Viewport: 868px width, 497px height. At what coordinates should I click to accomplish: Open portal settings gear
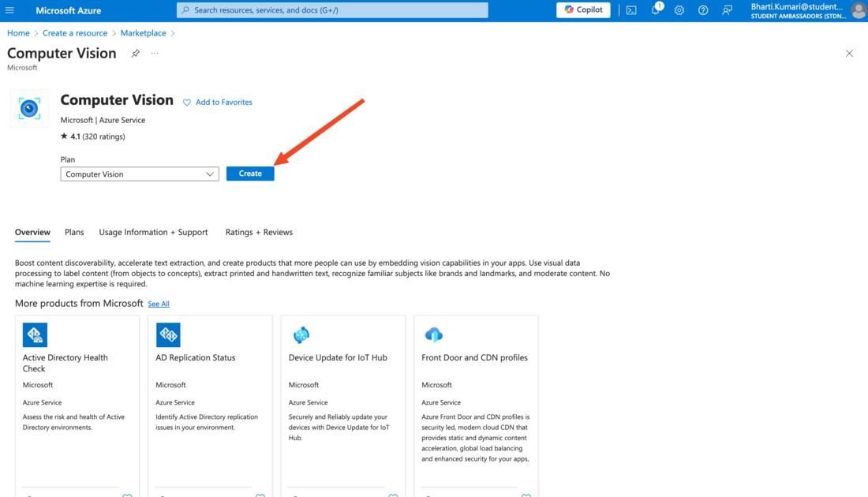point(679,10)
